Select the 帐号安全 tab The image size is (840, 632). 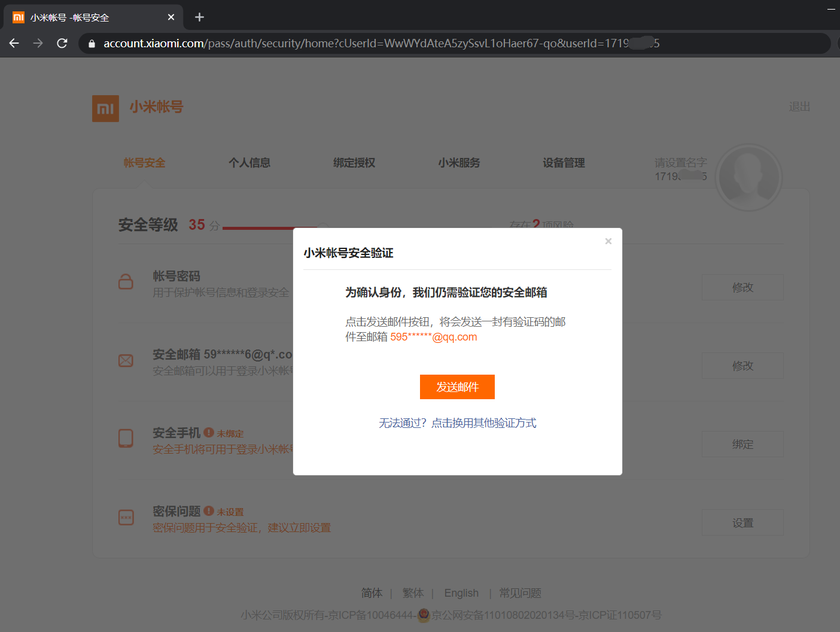pos(144,163)
